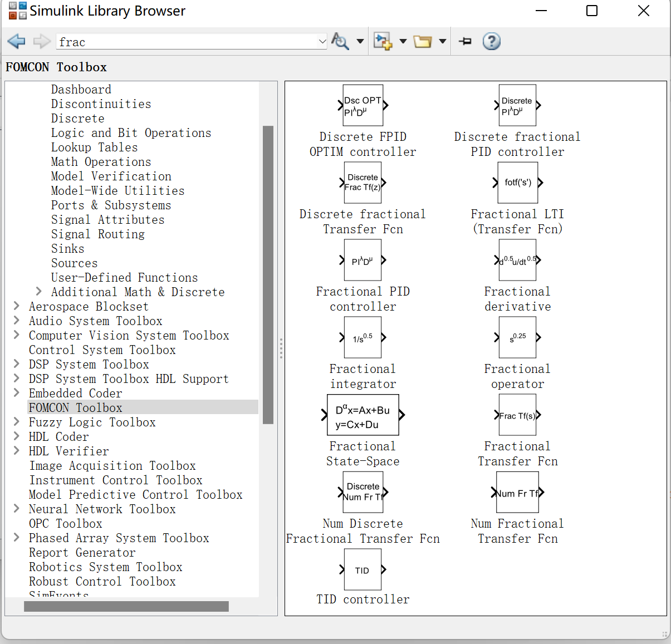
Task: Expand the Neural Network Toolbox node
Action: coord(16,508)
